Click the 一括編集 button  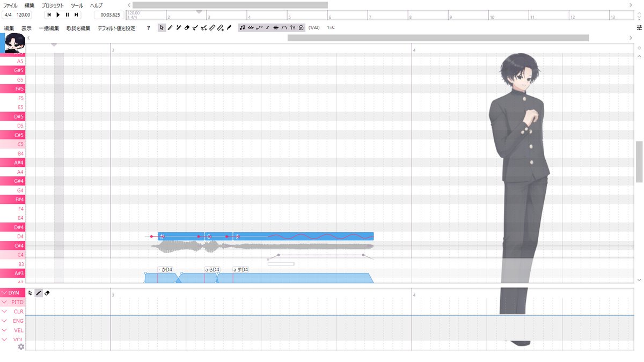[49, 28]
